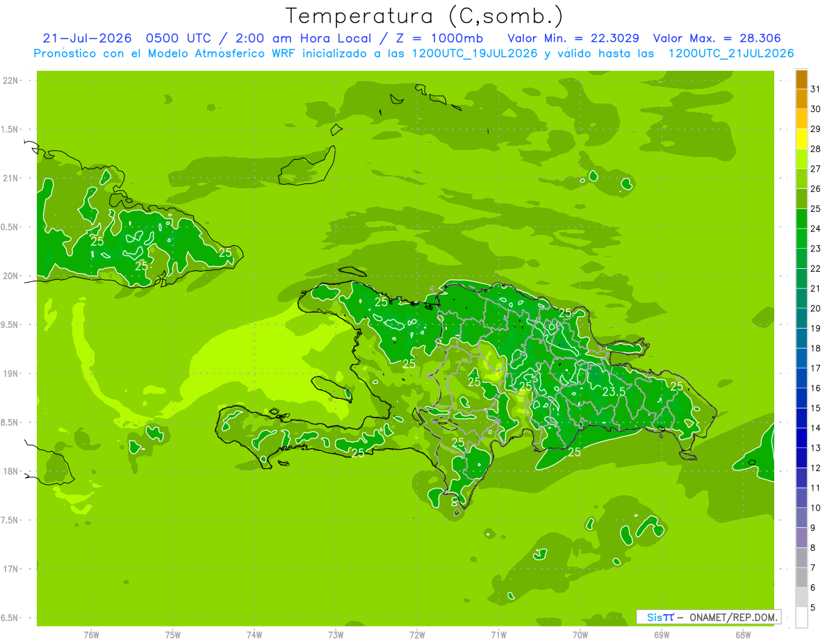Click the "Valor Max. = 28.306" text
The width and height of the screenshot is (834, 644).
pos(716,38)
